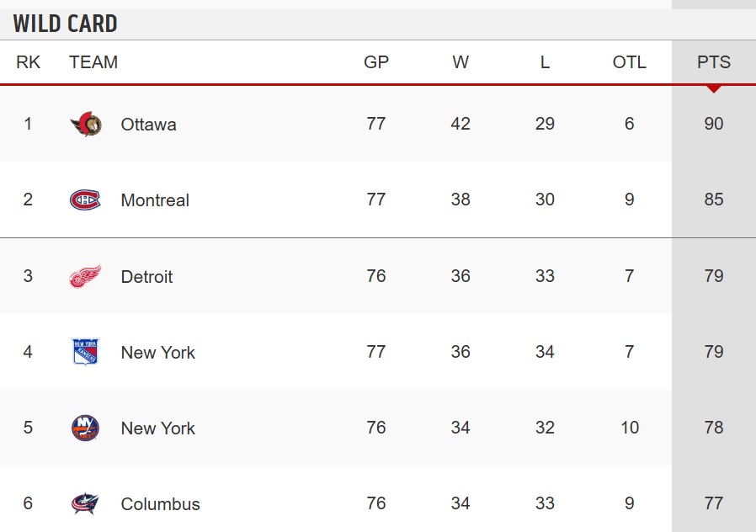Open the Montreal team link
The image size is (756, 532).
[155, 200]
